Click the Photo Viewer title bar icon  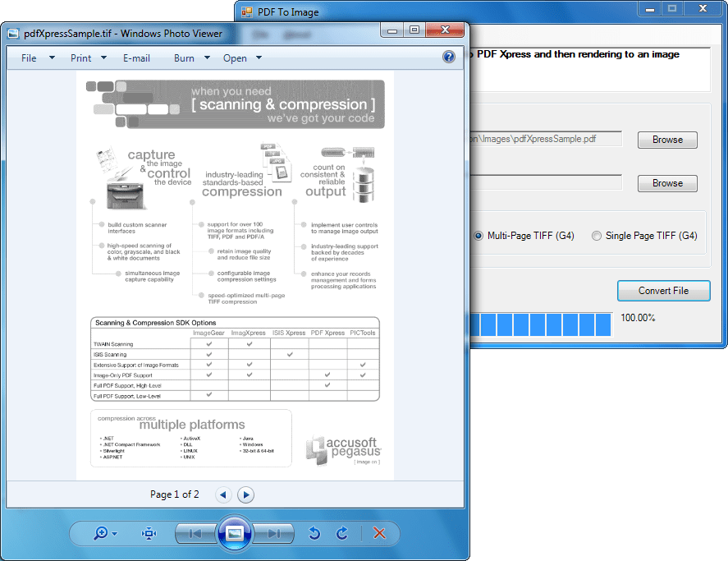click(13, 34)
